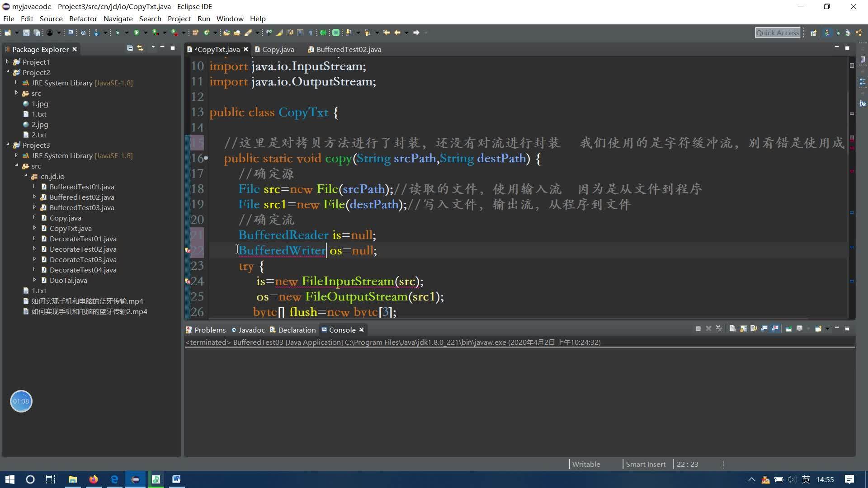Toggle console Word Wrap
This screenshot has height=488, width=868.
[x=754, y=328]
